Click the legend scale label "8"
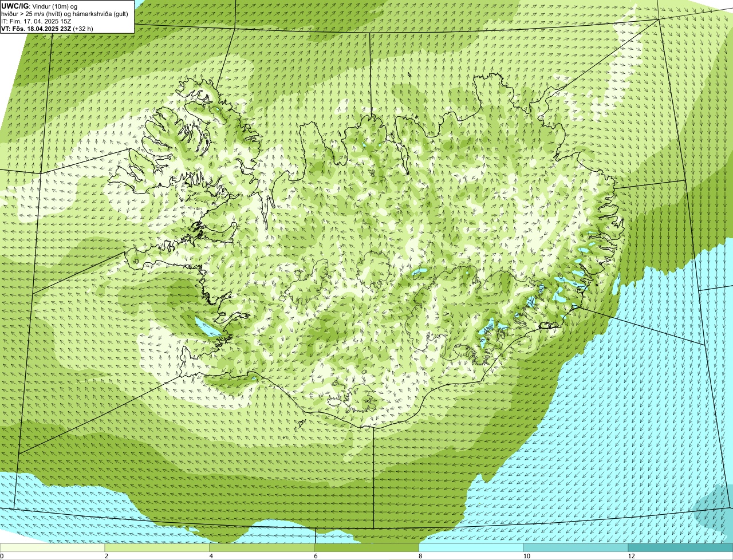733x560 pixels. (x=420, y=556)
